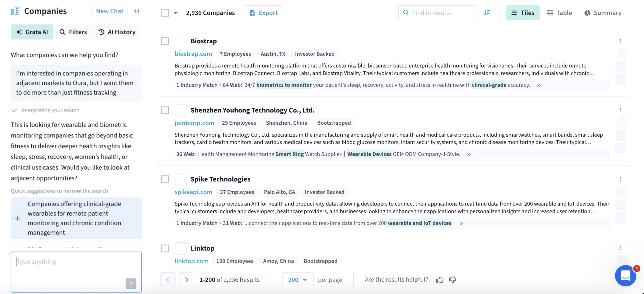Screen dimensions: 644x294
Task: Select the checkbox beside Linktop
Action: [165, 248]
